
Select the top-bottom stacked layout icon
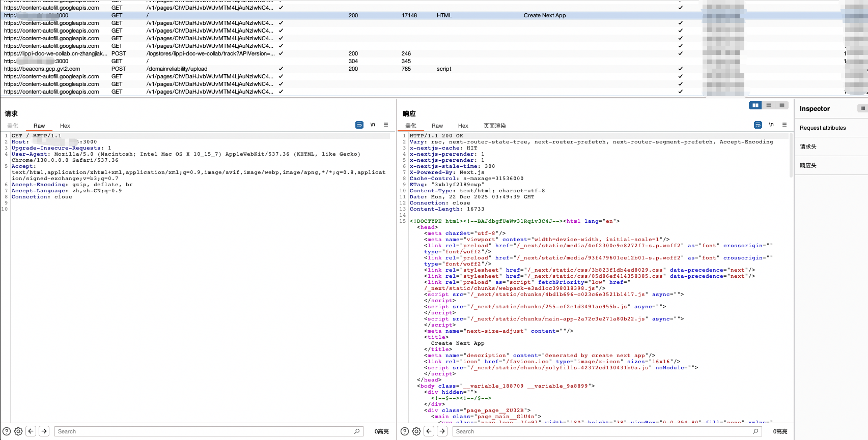click(x=769, y=105)
